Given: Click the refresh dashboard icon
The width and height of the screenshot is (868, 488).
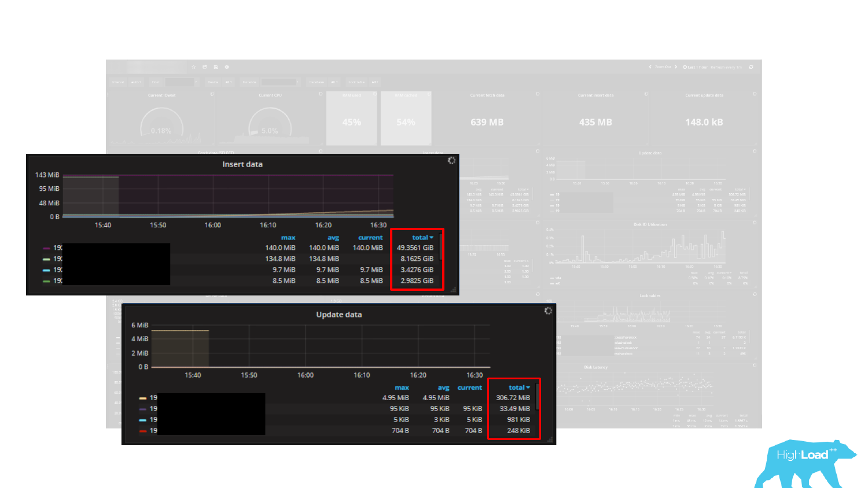Looking at the screenshot, I should [751, 67].
